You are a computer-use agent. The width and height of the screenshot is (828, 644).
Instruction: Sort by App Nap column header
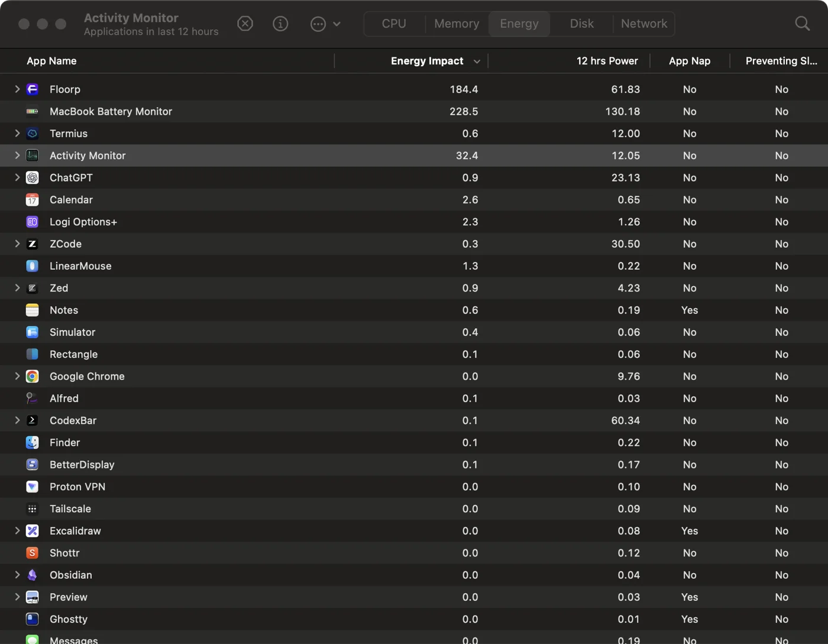click(690, 61)
